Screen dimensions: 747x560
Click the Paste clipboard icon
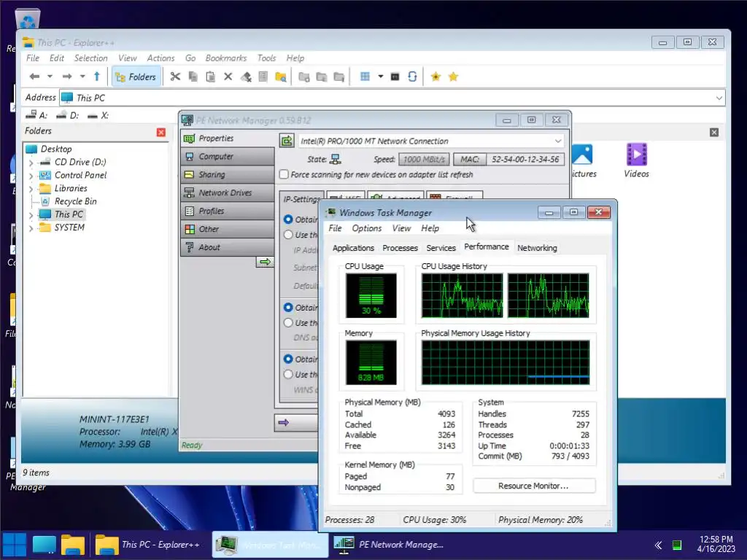point(210,77)
